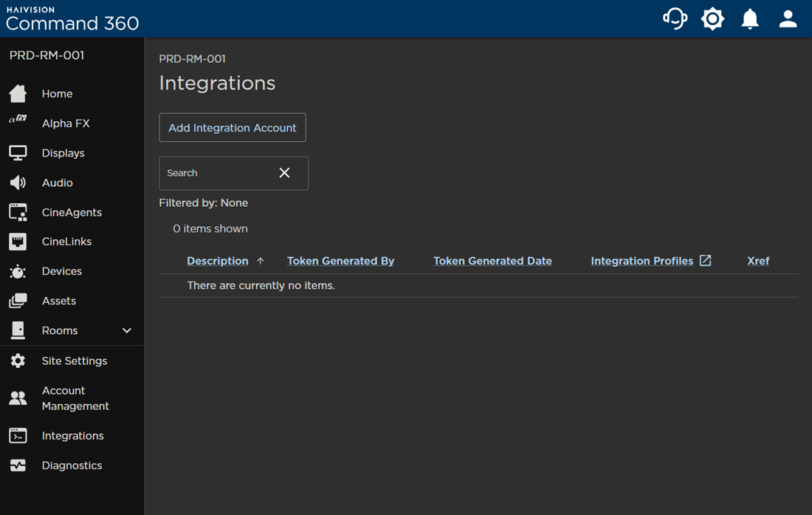
Task: Click the Displays monitor icon
Action: pos(18,153)
